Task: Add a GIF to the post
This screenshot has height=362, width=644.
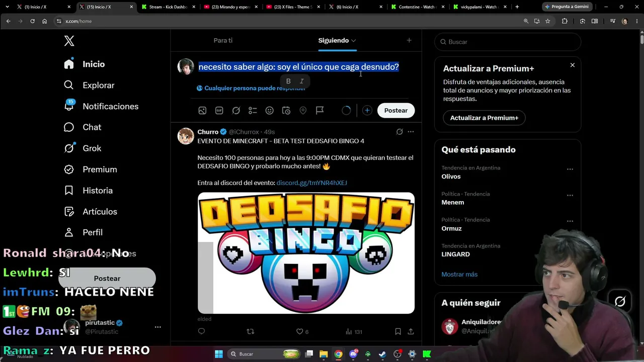Action: [x=219, y=111]
